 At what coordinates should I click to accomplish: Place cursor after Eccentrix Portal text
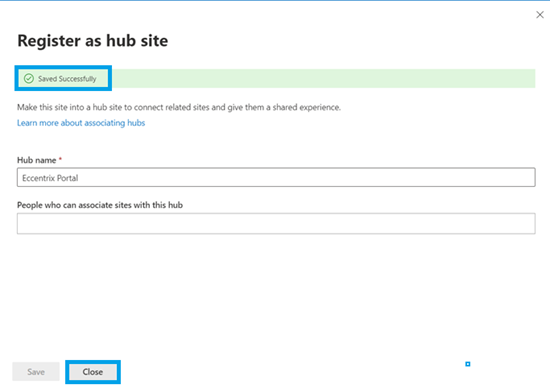coord(79,178)
